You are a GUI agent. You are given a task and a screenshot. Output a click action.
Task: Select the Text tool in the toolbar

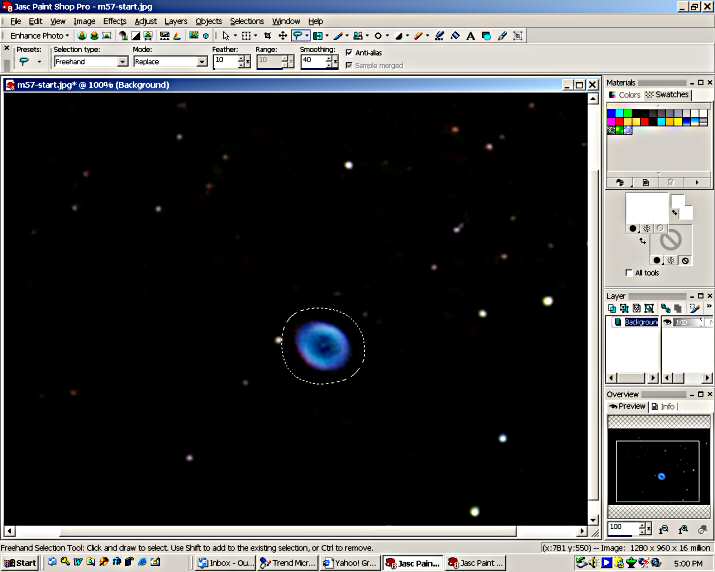(470, 36)
